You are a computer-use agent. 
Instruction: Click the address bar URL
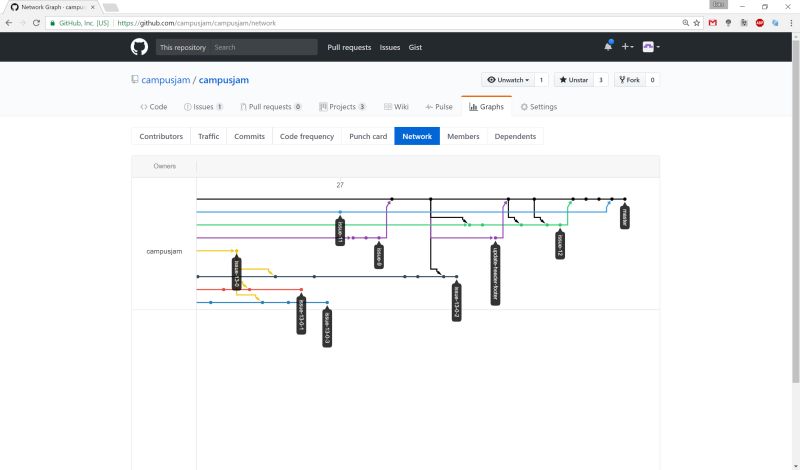pyautogui.click(x=196, y=23)
